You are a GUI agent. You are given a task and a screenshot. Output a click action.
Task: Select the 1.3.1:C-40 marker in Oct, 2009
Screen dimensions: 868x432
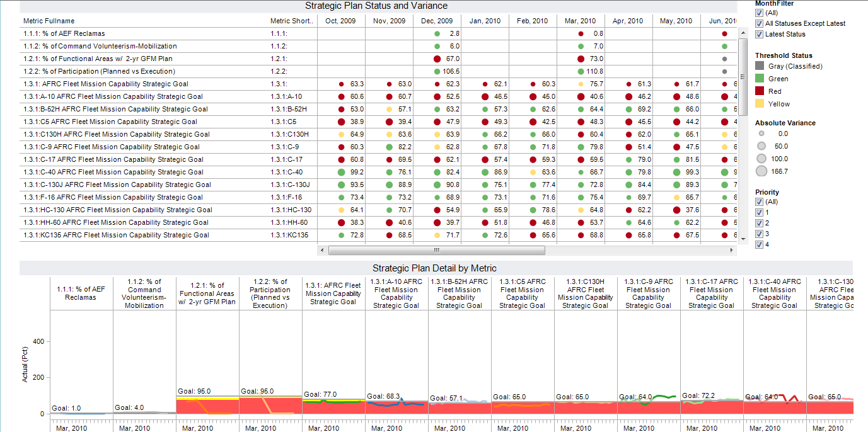341,172
